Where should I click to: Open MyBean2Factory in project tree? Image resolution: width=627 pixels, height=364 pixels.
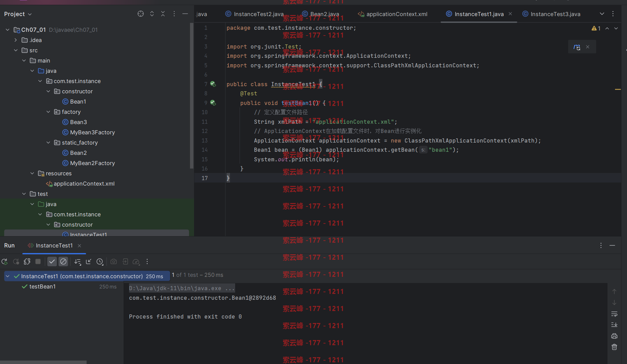89,163
